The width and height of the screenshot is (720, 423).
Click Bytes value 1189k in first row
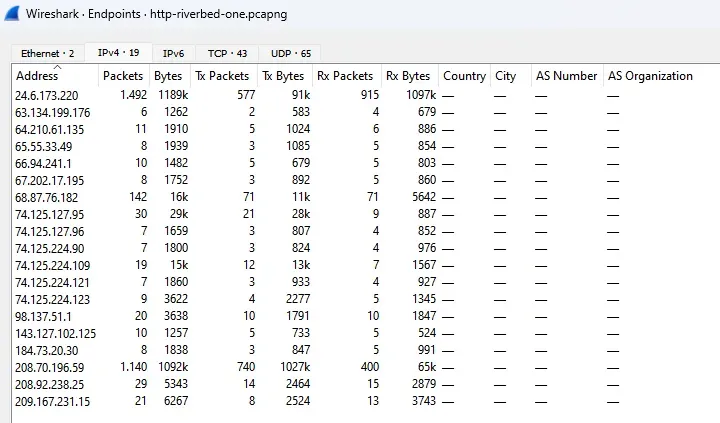pyautogui.click(x=173, y=95)
